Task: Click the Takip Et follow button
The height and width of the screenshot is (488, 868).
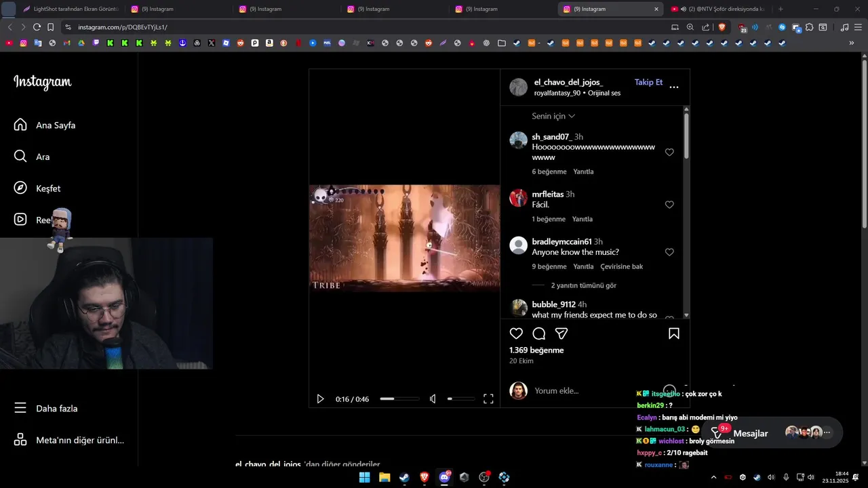Action: (648, 82)
